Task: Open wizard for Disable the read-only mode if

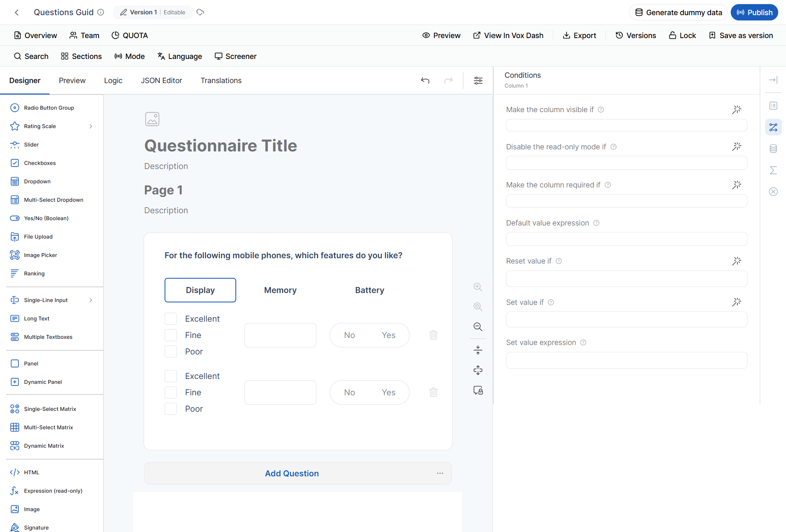Action: click(x=736, y=147)
